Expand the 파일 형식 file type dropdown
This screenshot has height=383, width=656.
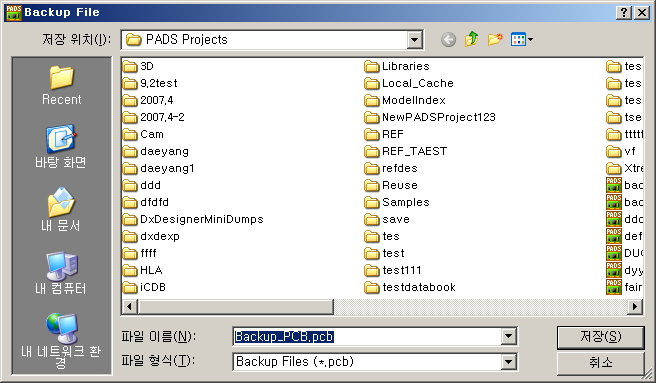(x=508, y=362)
